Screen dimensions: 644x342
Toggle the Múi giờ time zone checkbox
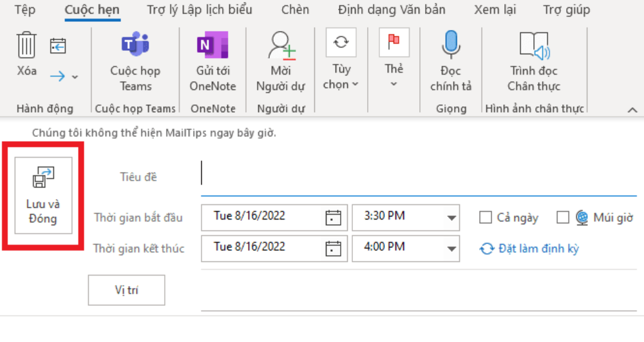pos(563,217)
